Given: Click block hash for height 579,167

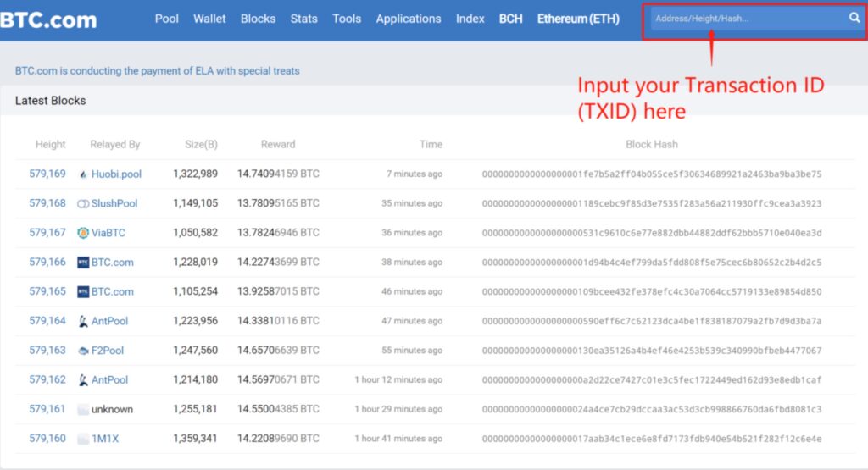Looking at the screenshot, I should click(652, 233).
